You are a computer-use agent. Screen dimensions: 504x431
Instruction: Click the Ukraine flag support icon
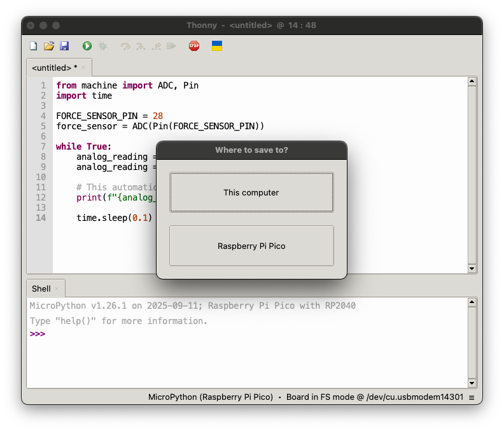tap(217, 46)
